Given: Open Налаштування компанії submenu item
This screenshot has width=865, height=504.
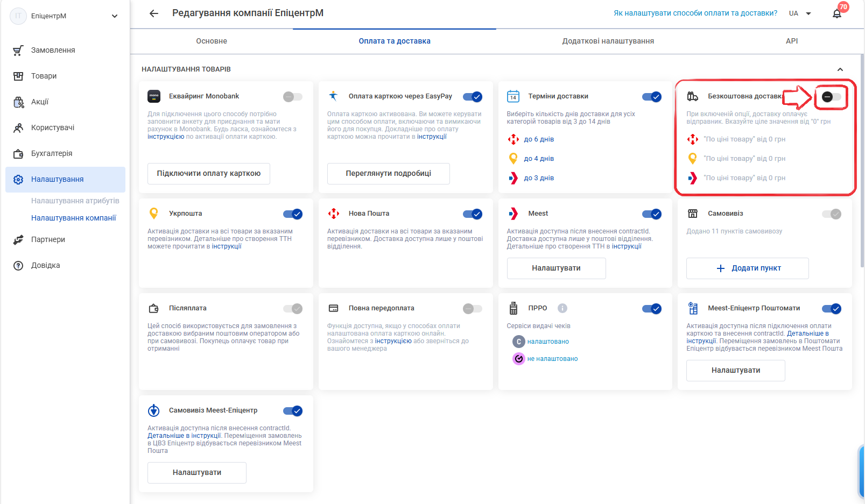Looking at the screenshot, I should click(74, 218).
